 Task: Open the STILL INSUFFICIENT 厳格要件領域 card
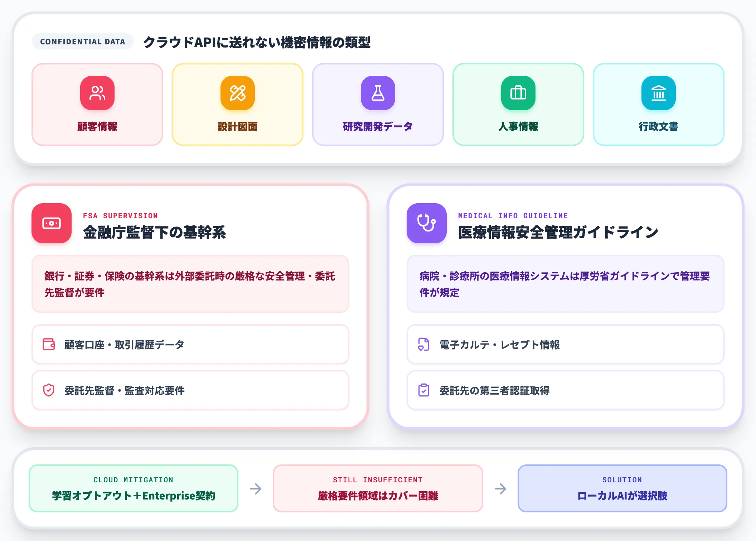tap(378, 488)
